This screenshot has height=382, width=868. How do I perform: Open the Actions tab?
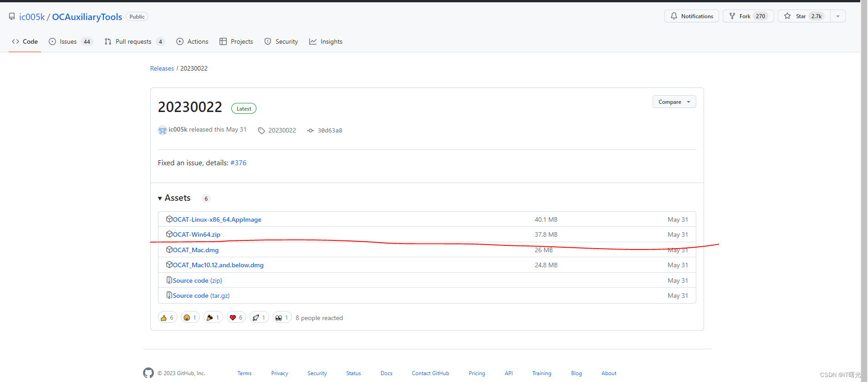pyautogui.click(x=192, y=41)
